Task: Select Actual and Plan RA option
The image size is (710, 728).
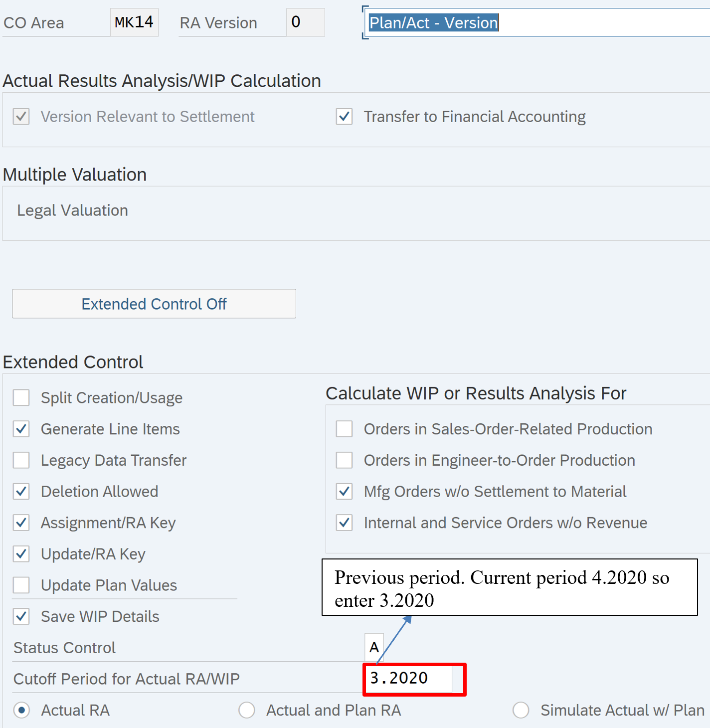Action: tap(247, 710)
